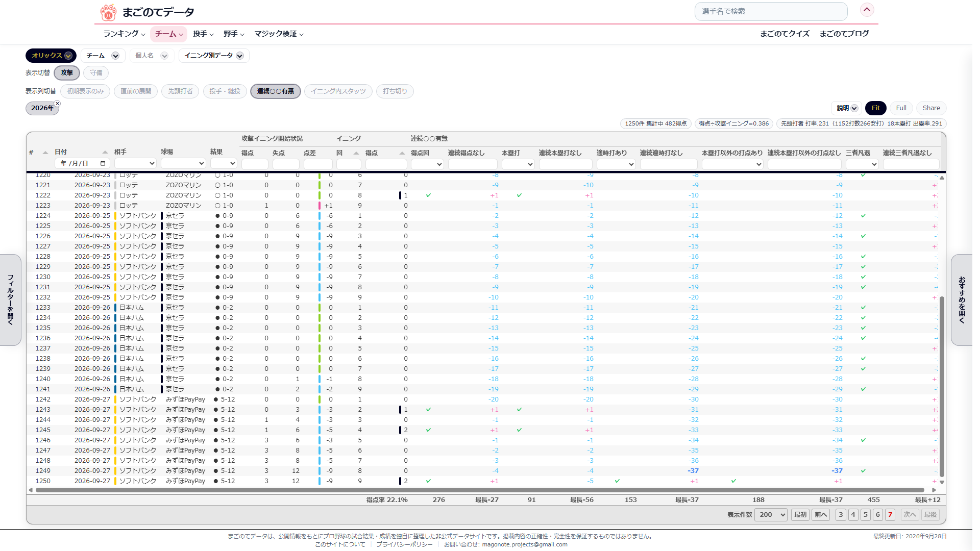Open the ランキング menu
980x551 pixels.
tap(124, 34)
